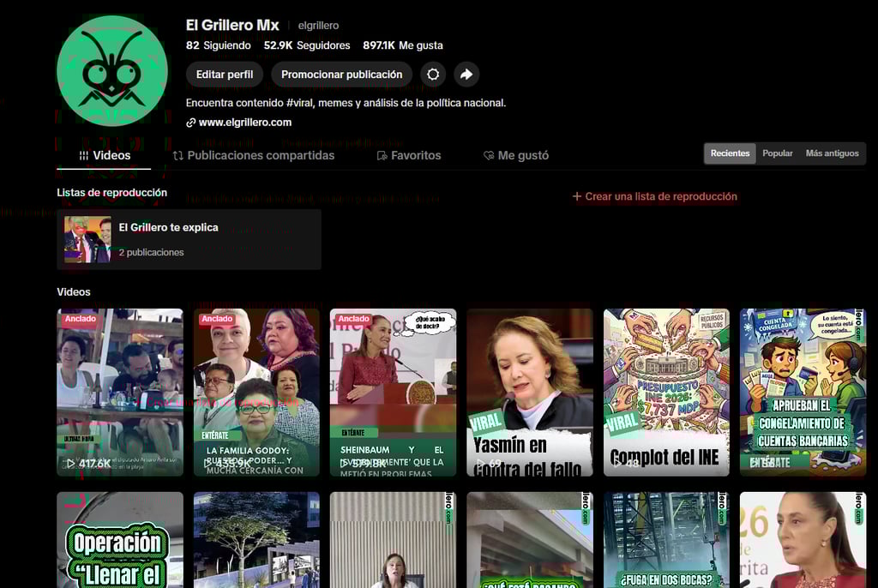Open El Grillero te explica playlist
Viewport: 878px width, 588px height.
pos(189,240)
